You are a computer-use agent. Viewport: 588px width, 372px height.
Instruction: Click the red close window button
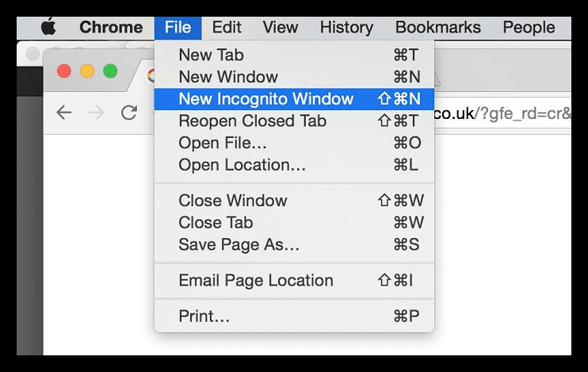point(64,71)
